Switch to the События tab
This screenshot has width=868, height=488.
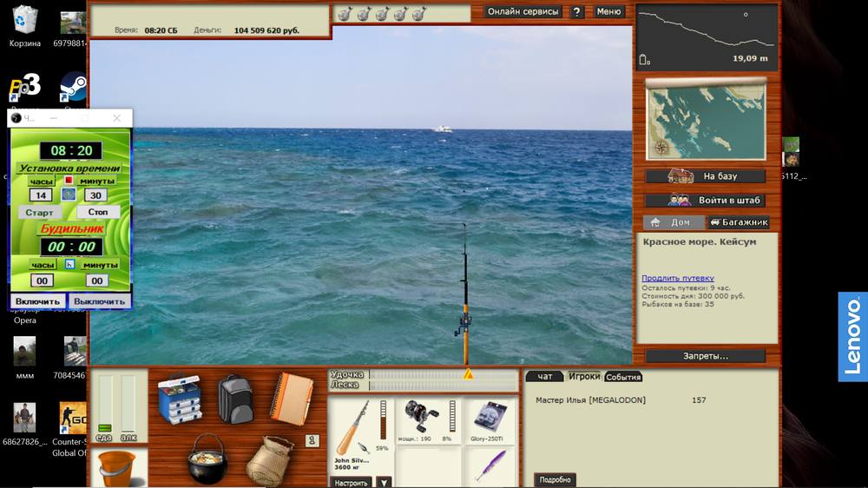click(x=623, y=377)
